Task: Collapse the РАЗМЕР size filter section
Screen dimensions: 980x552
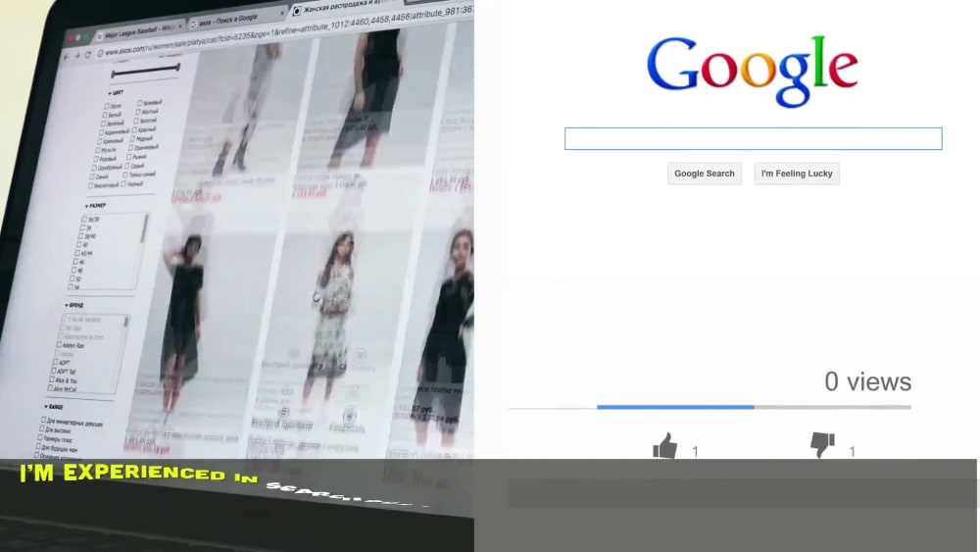Action: point(96,205)
